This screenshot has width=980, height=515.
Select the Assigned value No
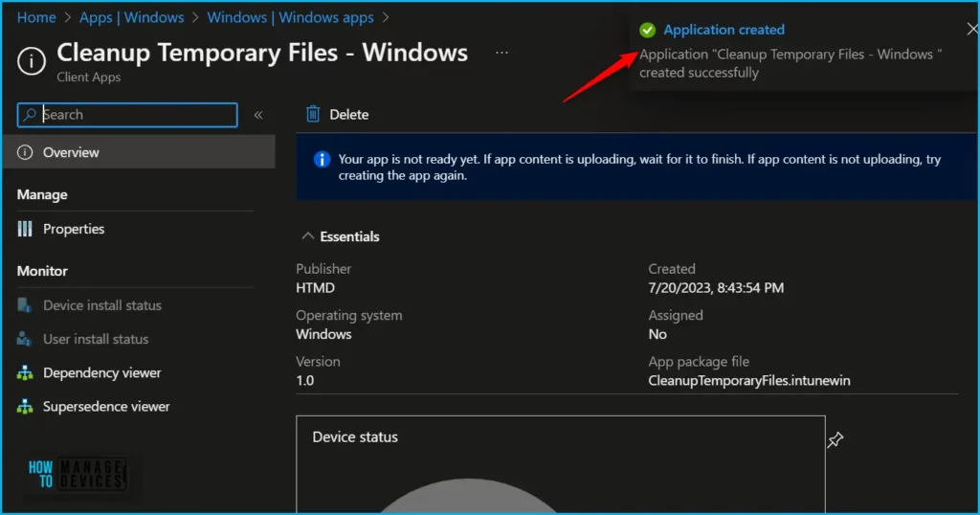tap(657, 334)
